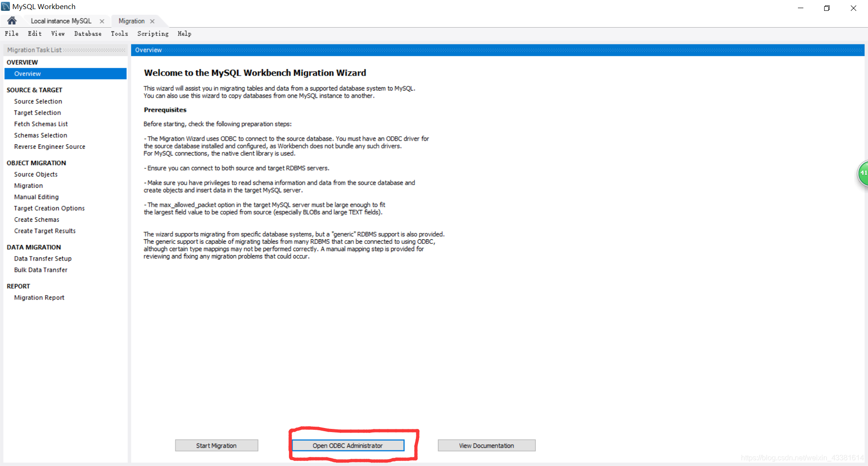Viewport: 868px width, 466px height.
Task: Select Create Target Results step
Action: coord(45,231)
